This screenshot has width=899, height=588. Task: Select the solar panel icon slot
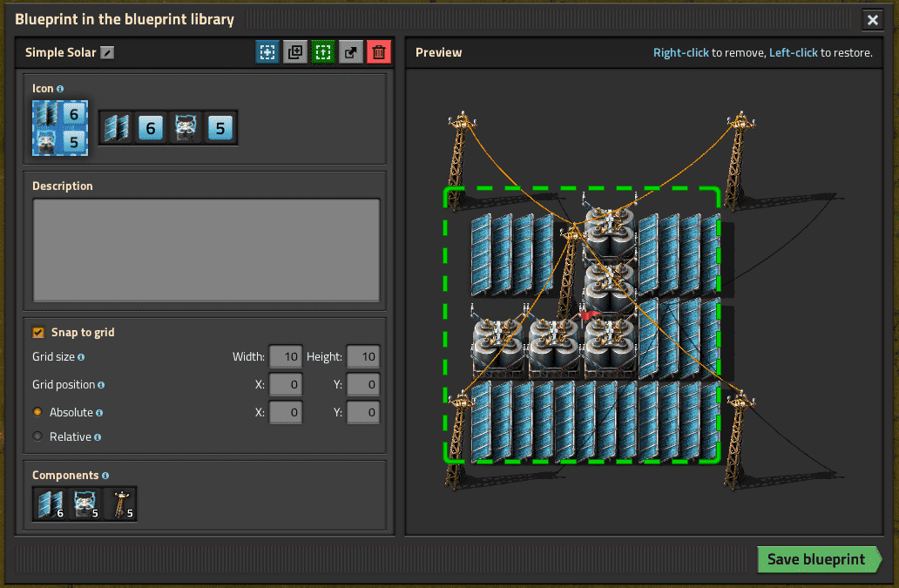(x=117, y=128)
